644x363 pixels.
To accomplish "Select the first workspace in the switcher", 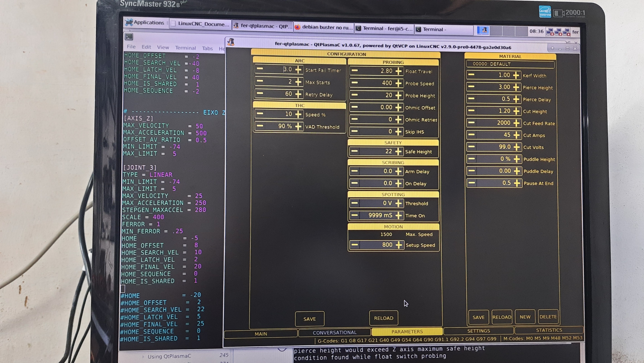I will coord(483,30).
